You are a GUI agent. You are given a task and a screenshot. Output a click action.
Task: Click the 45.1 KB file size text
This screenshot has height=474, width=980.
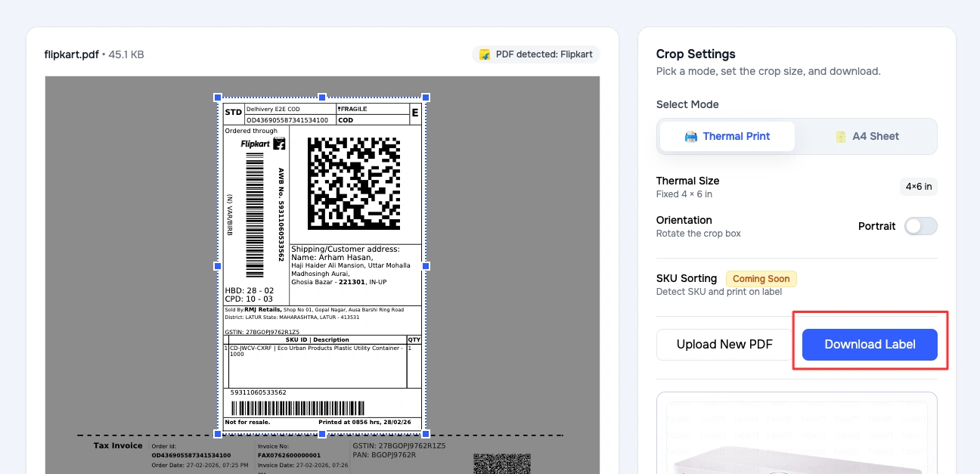(x=126, y=54)
